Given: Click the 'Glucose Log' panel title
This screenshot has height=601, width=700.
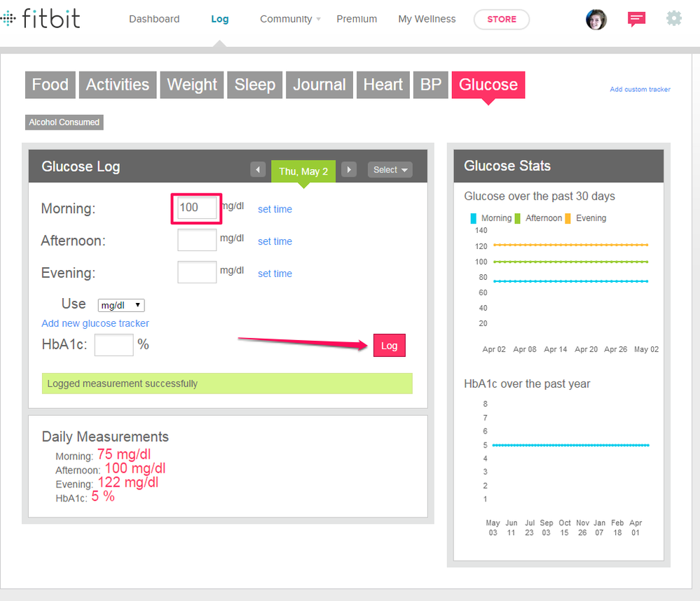Looking at the screenshot, I should tap(81, 167).
